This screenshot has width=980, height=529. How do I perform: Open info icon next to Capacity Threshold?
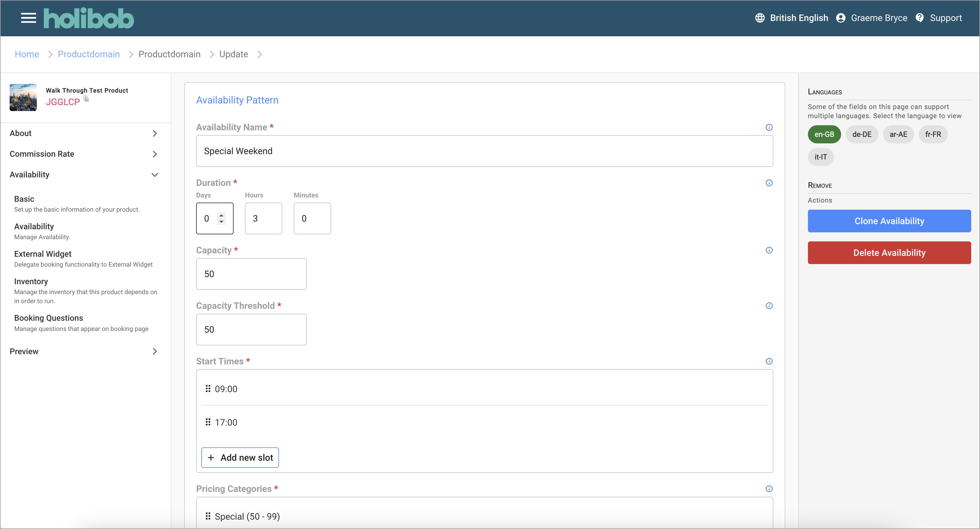(769, 306)
